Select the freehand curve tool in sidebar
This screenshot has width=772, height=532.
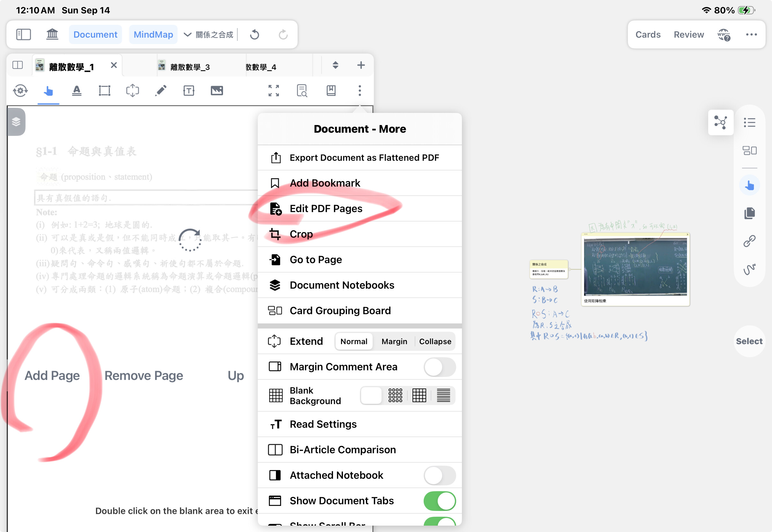pyautogui.click(x=750, y=269)
